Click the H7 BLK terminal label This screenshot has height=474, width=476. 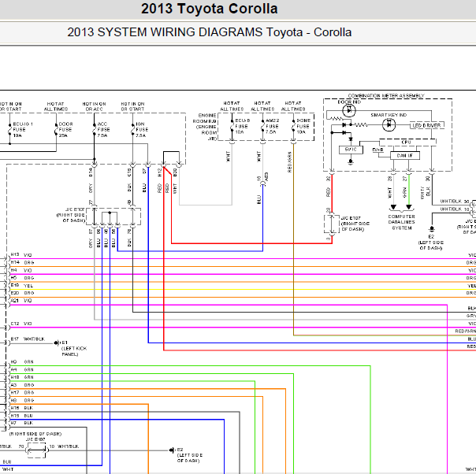pyautogui.click(x=21, y=424)
